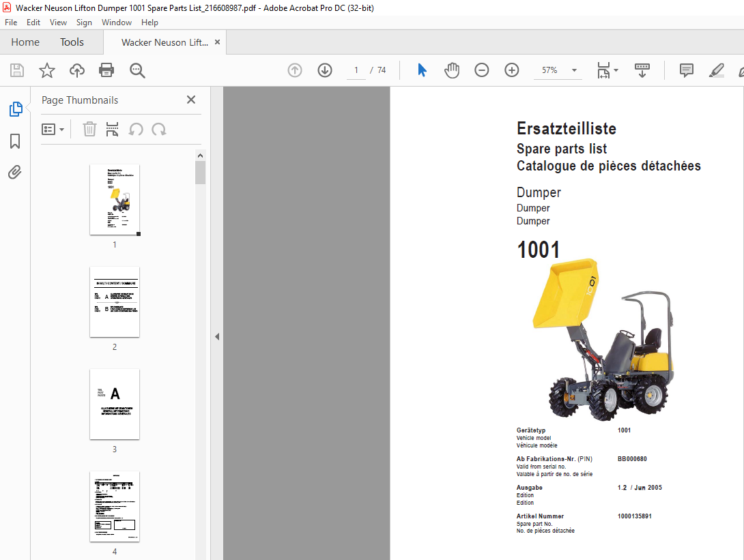
Task: Select page 2 thumbnail
Action: (115, 302)
